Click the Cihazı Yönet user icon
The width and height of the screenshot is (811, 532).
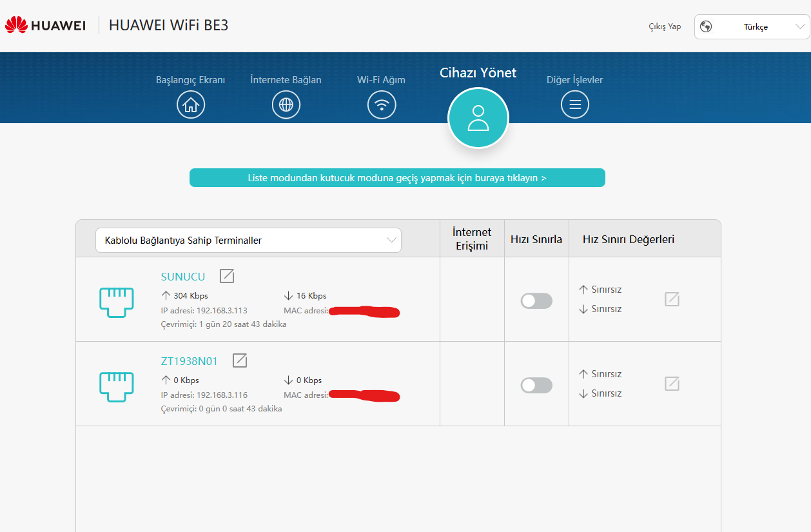(x=478, y=118)
